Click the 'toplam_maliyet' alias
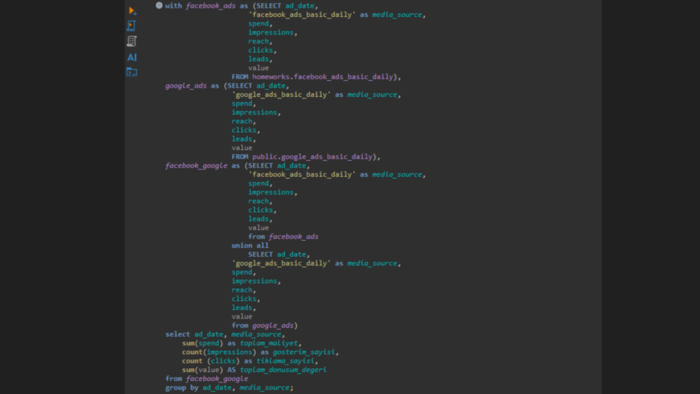This screenshot has width=700, height=394. pos(269,343)
